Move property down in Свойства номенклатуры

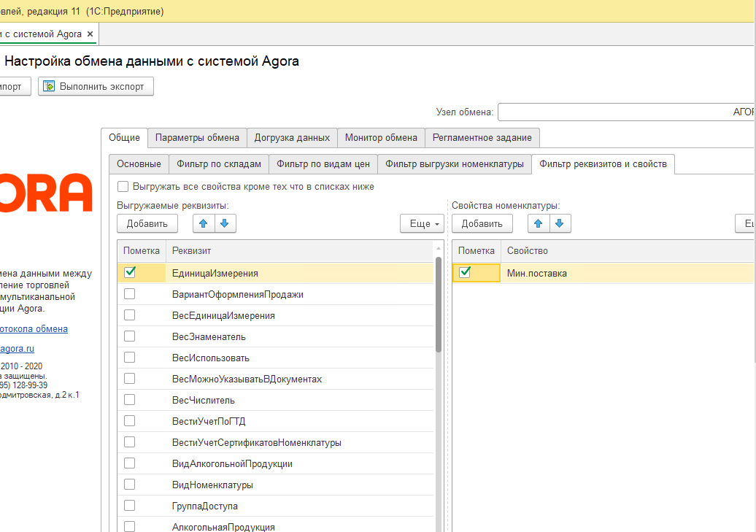pos(560,223)
